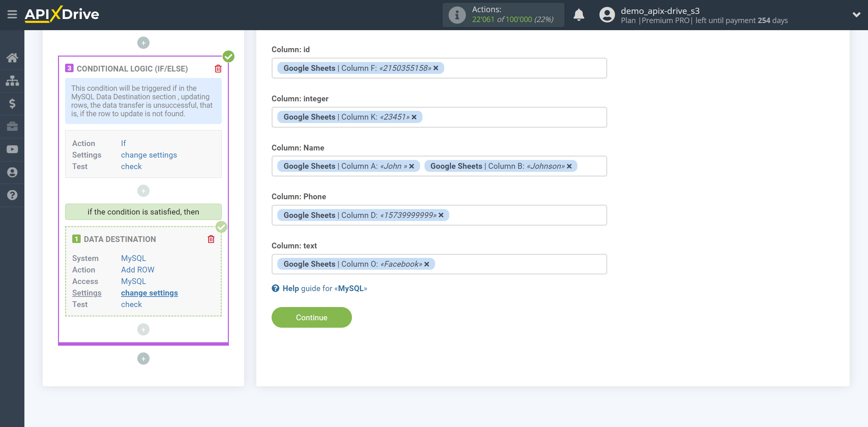Click 'if the condition is satisfied, then' banner
This screenshot has height=427, width=868.
tap(143, 212)
